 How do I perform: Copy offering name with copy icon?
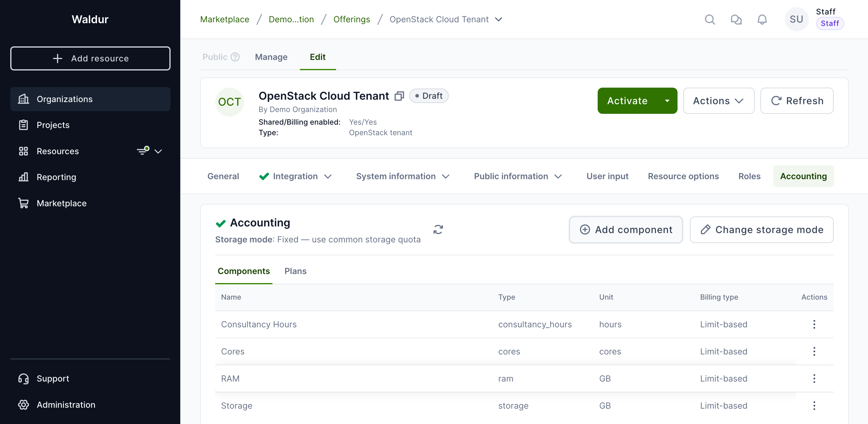399,96
